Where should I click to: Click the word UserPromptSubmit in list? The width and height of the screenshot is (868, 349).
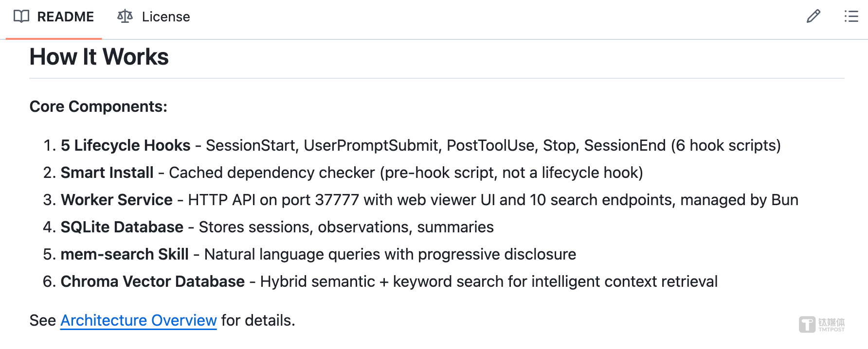point(371,145)
